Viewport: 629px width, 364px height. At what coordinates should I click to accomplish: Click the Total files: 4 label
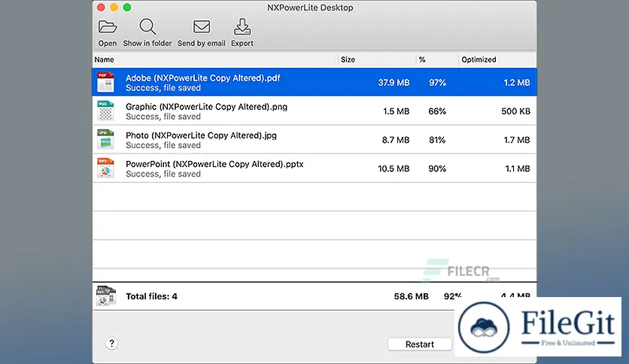coord(151,296)
